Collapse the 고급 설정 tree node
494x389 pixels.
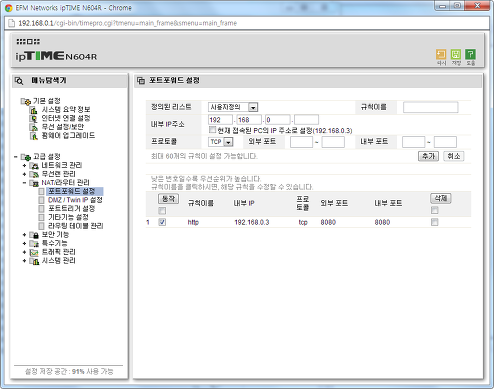coord(16,157)
